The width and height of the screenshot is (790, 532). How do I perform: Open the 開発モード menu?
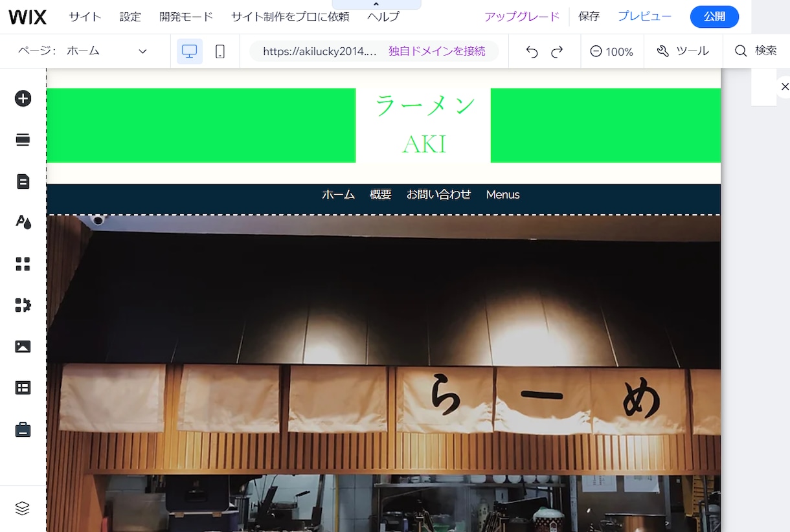click(186, 17)
